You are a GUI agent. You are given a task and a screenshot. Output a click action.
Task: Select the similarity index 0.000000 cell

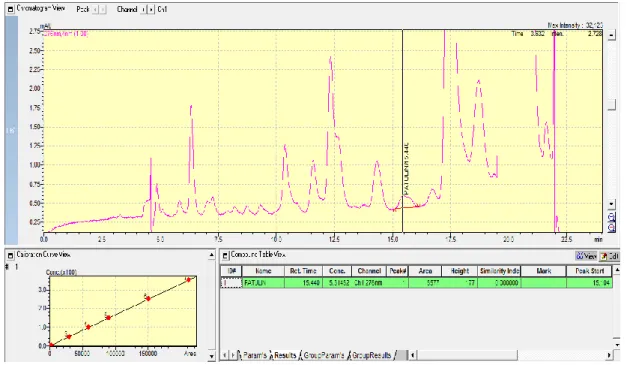click(499, 283)
